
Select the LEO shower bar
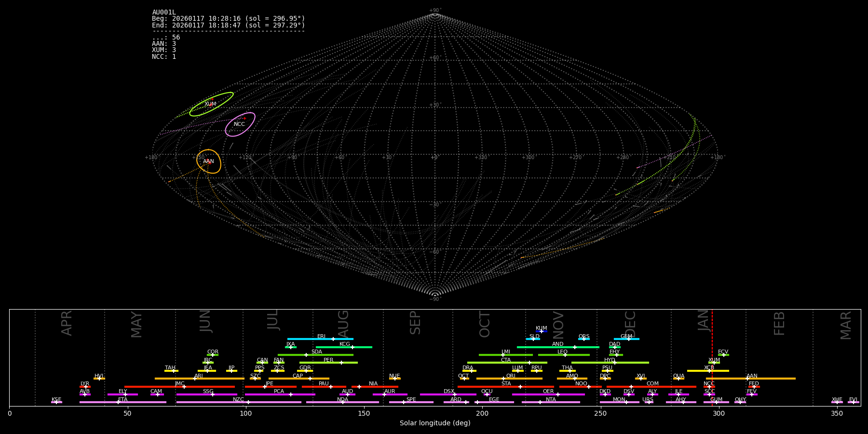tap(564, 355)
